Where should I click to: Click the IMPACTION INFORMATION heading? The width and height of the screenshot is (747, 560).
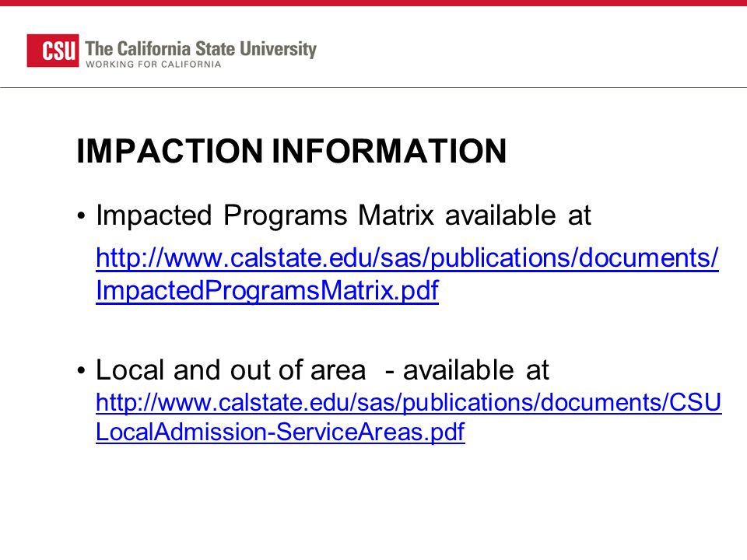pos(292,152)
